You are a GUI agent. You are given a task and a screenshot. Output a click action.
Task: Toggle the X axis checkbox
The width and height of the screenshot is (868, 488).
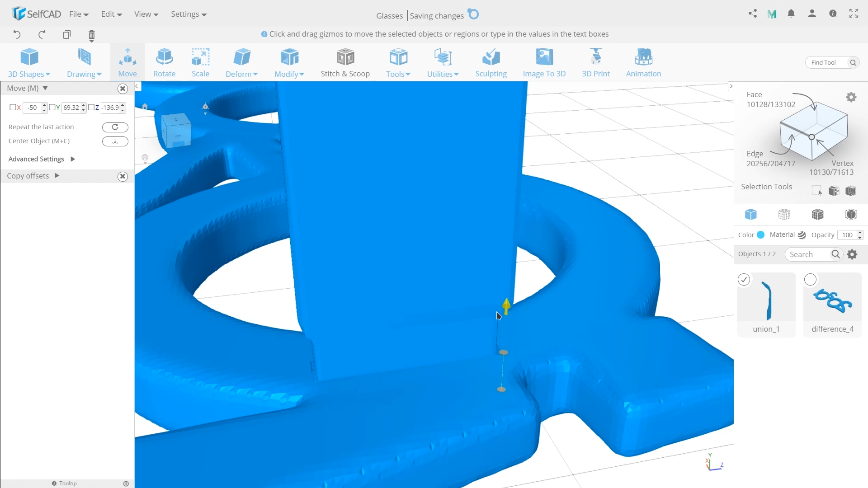pos(13,107)
